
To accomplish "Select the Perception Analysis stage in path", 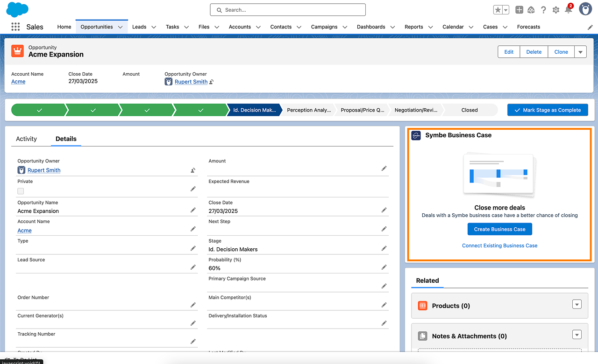I will click(x=308, y=110).
